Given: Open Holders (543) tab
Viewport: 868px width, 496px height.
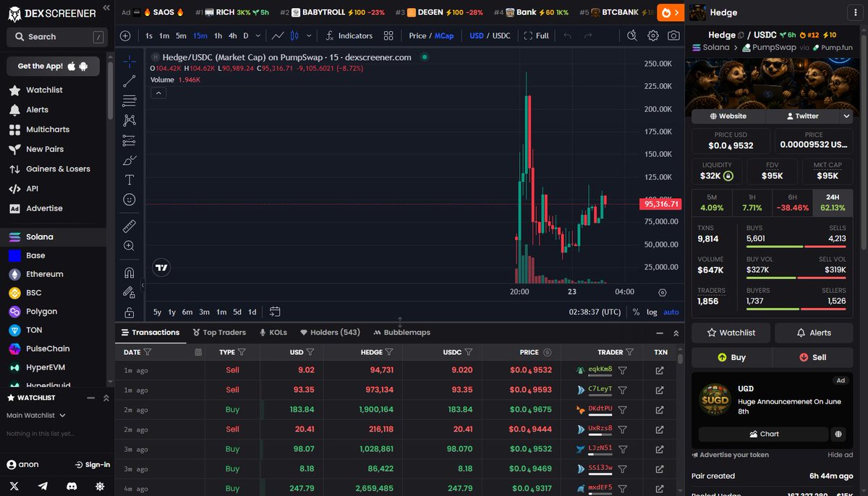Looking at the screenshot, I should point(330,333).
